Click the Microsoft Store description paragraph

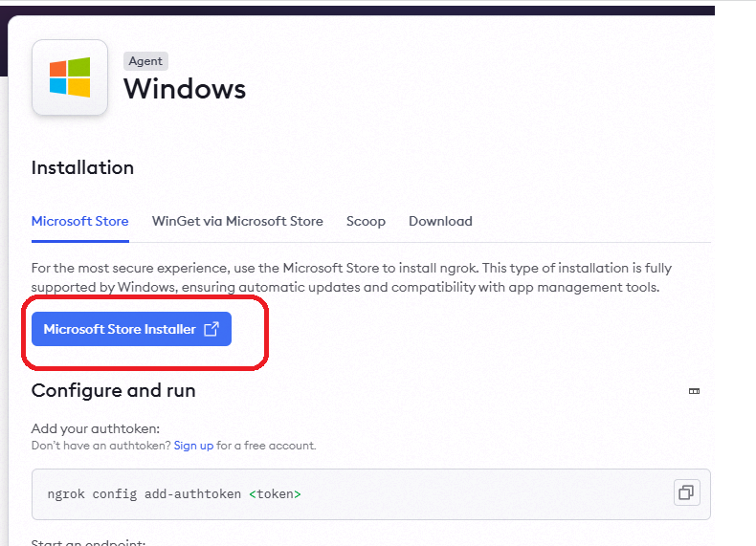point(351,277)
